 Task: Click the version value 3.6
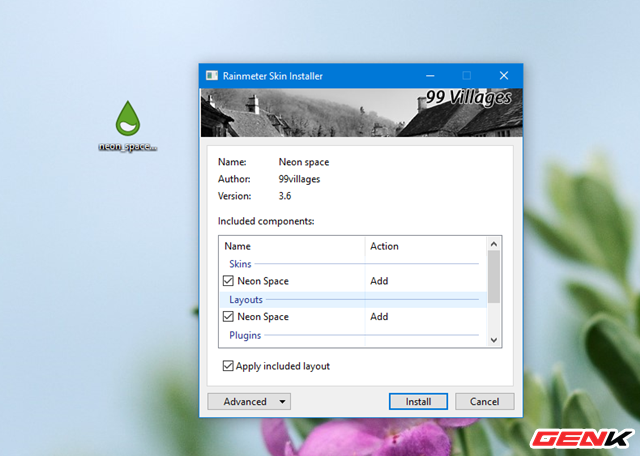[x=285, y=196]
